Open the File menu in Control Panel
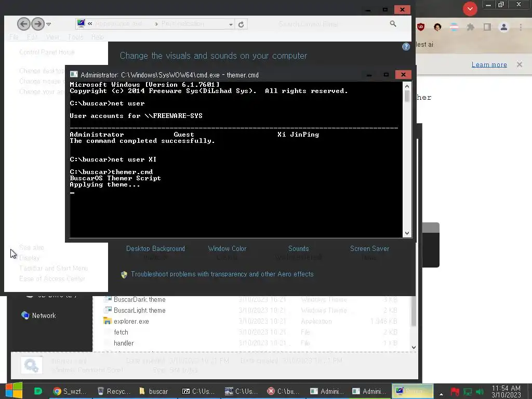532x399 pixels. [14, 37]
